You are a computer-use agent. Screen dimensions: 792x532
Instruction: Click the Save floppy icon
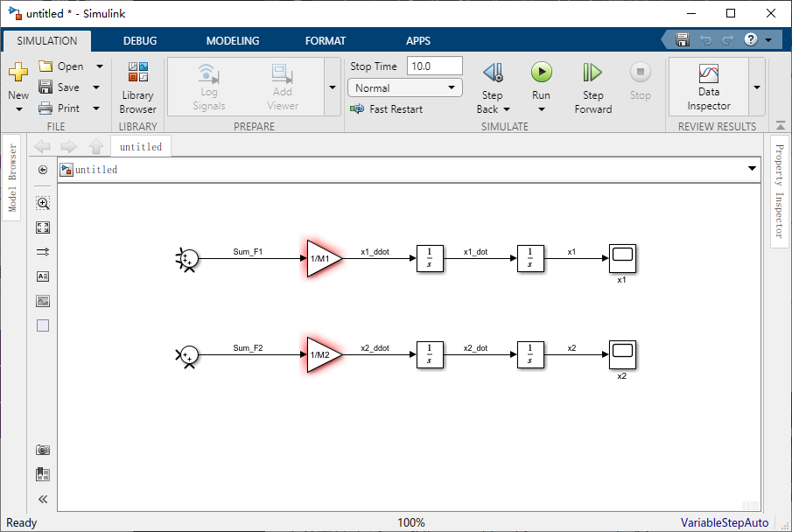[46, 87]
